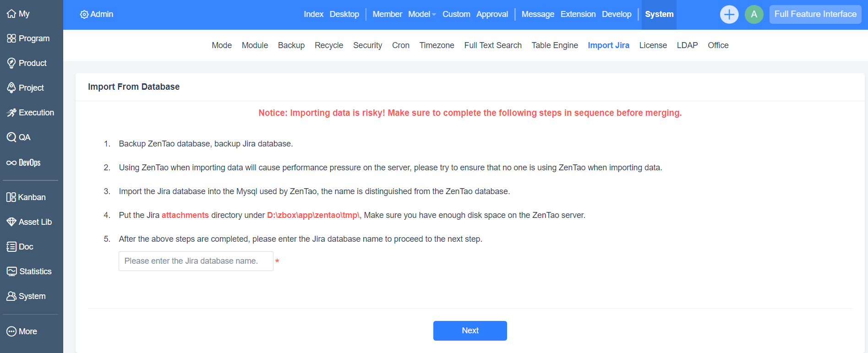Open the Execution runner icon
This screenshot has width=868, height=353.
[x=11, y=113]
